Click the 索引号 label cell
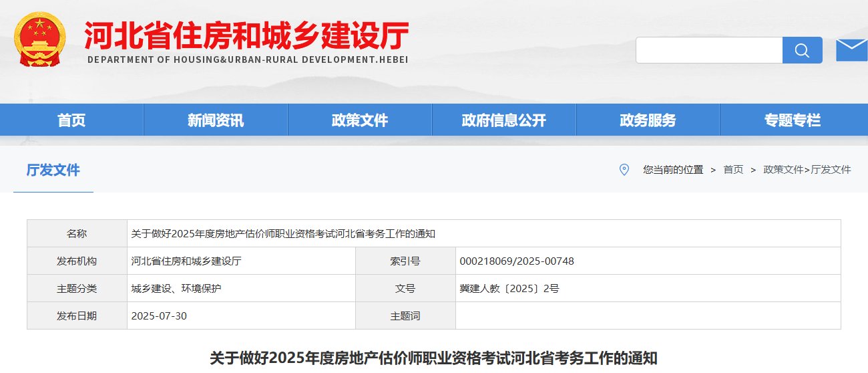This screenshot has width=868, height=373. tap(405, 261)
